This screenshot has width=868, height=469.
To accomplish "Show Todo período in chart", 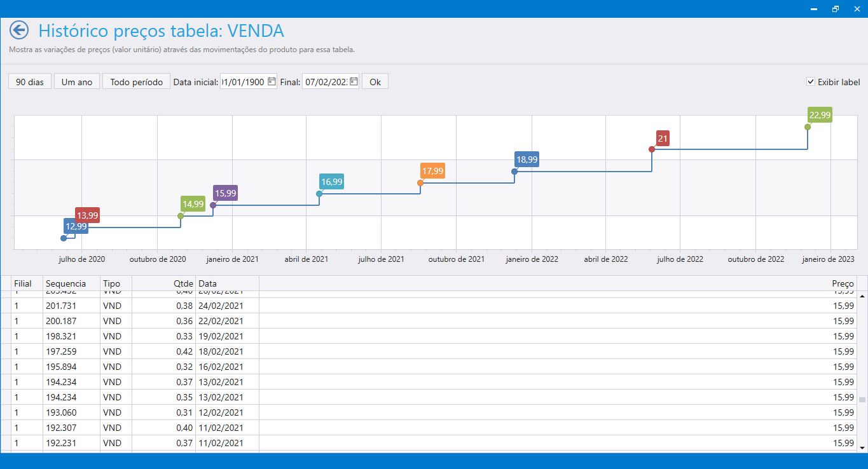I will click(136, 82).
